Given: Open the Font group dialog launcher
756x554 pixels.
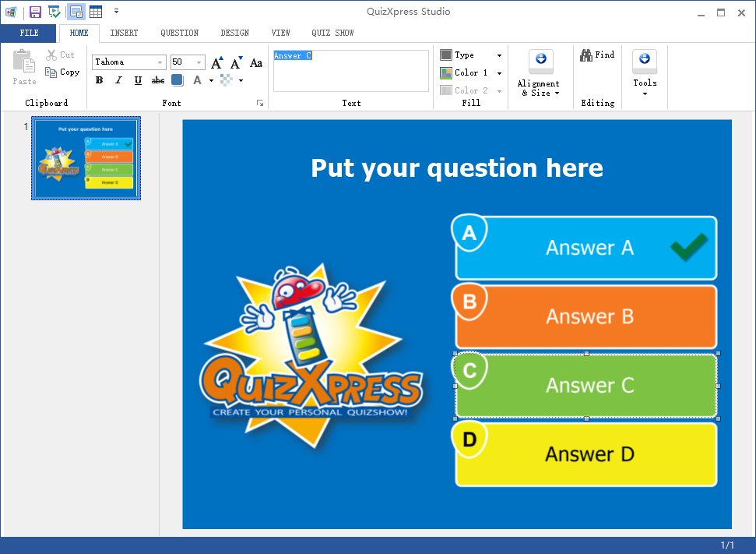Looking at the screenshot, I should (x=260, y=102).
